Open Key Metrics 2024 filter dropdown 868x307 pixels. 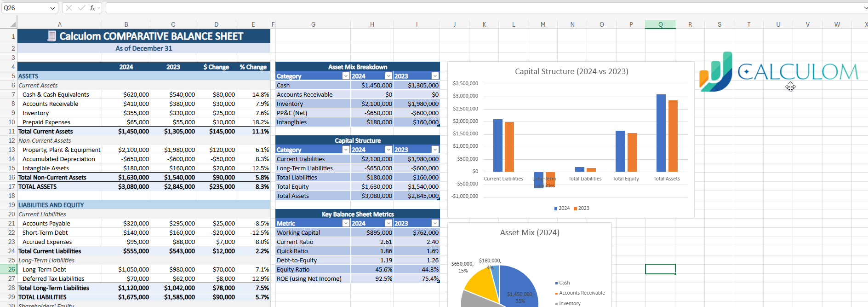pos(388,223)
